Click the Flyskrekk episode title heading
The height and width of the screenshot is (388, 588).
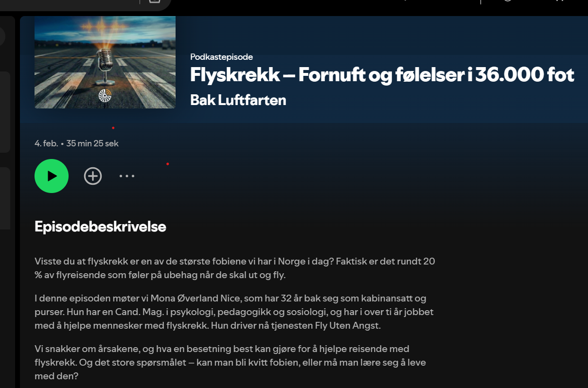pyautogui.click(x=382, y=75)
